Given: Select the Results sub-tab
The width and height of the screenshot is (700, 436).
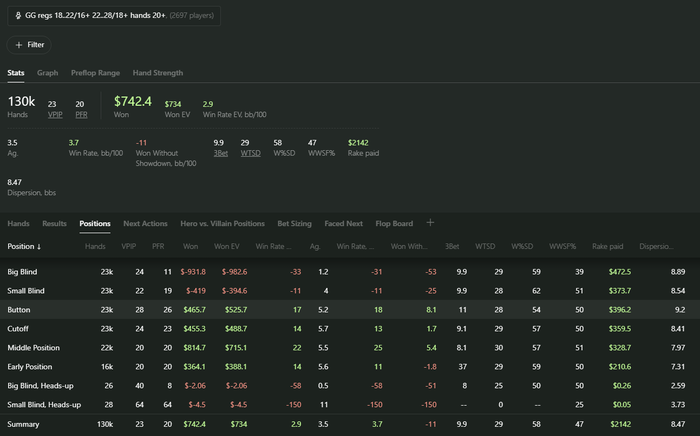Looking at the screenshot, I should pos(54,224).
